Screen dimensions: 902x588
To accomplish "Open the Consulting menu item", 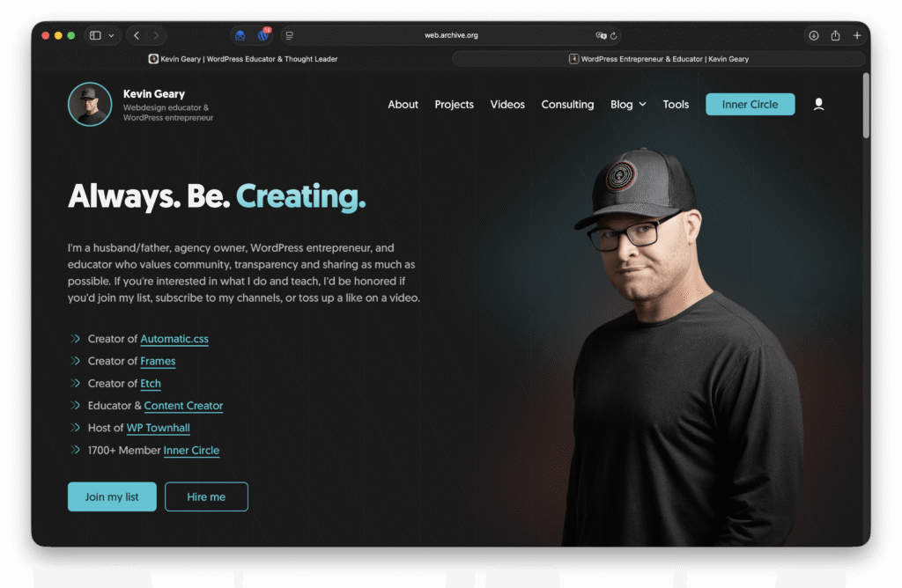I will [x=567, y=104].
